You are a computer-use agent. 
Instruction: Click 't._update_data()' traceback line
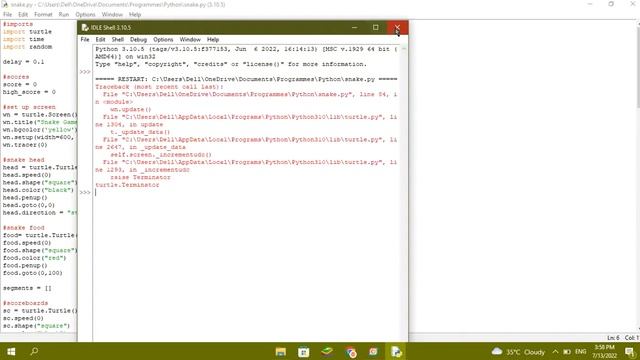tap(140, 132)
